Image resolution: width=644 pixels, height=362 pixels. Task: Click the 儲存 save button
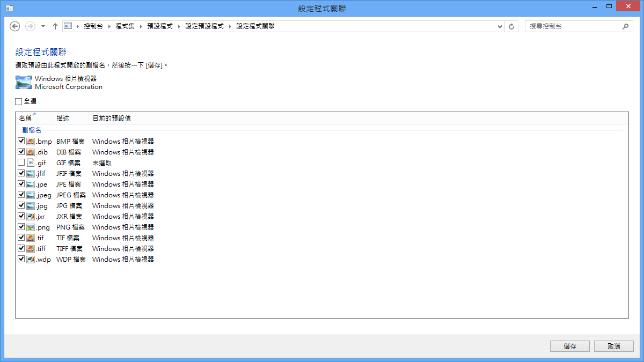(x=570, y=346)
